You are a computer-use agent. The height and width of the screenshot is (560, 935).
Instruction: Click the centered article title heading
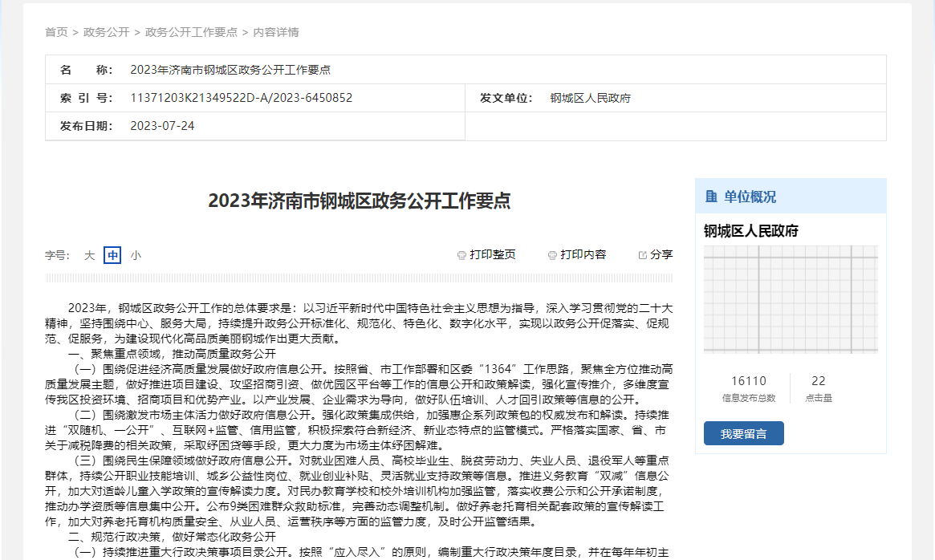click(359, 201)
